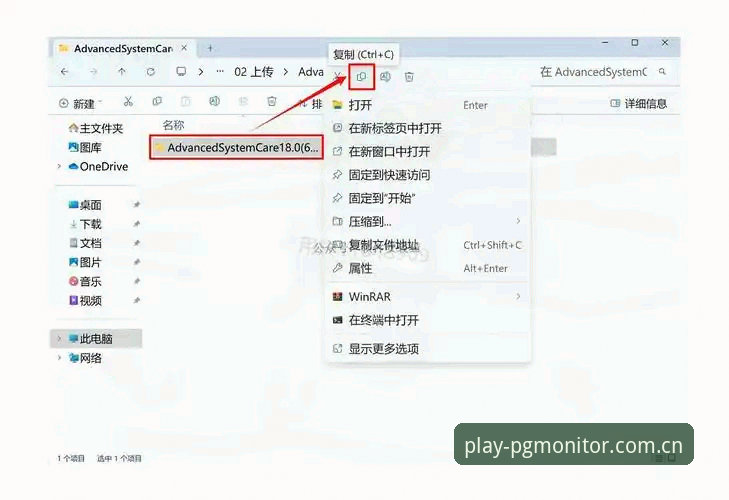Click the Delete trash icon atop context menu
Screen dimensions: 729x500
[409, 77]
